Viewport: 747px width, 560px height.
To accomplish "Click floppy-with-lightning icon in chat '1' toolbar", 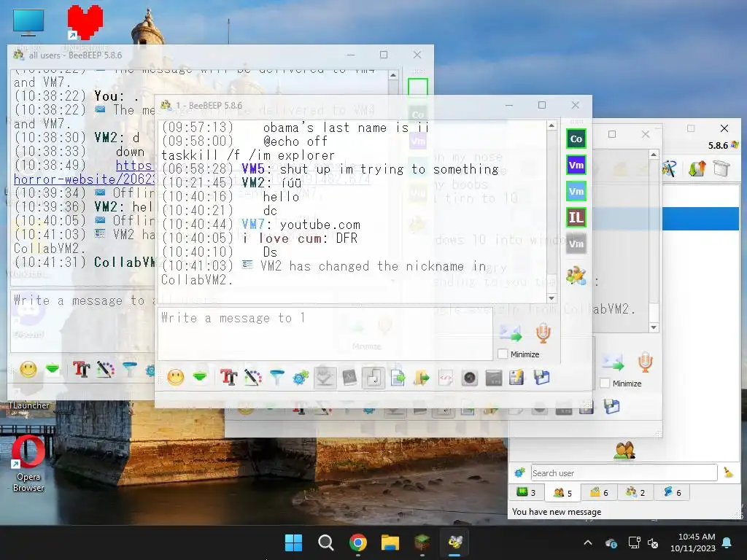I will [516, 378].
